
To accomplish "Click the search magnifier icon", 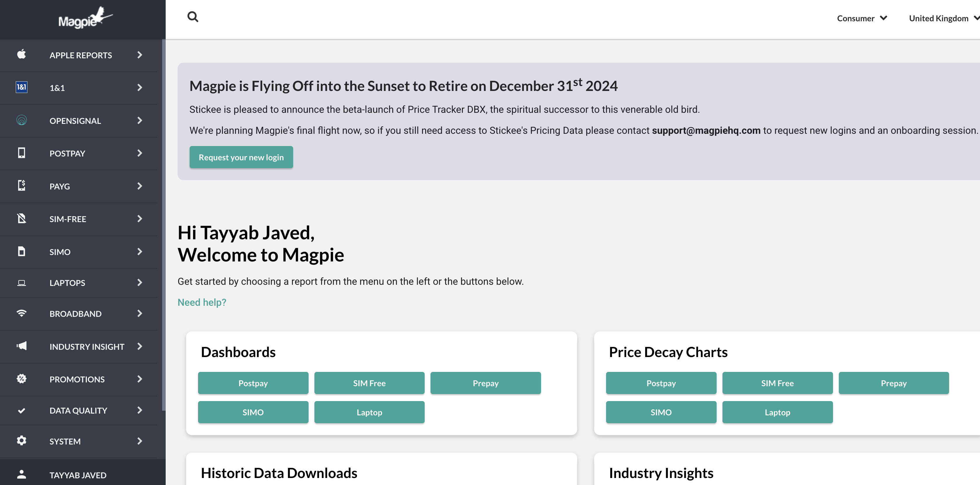I will pos(193,17).
